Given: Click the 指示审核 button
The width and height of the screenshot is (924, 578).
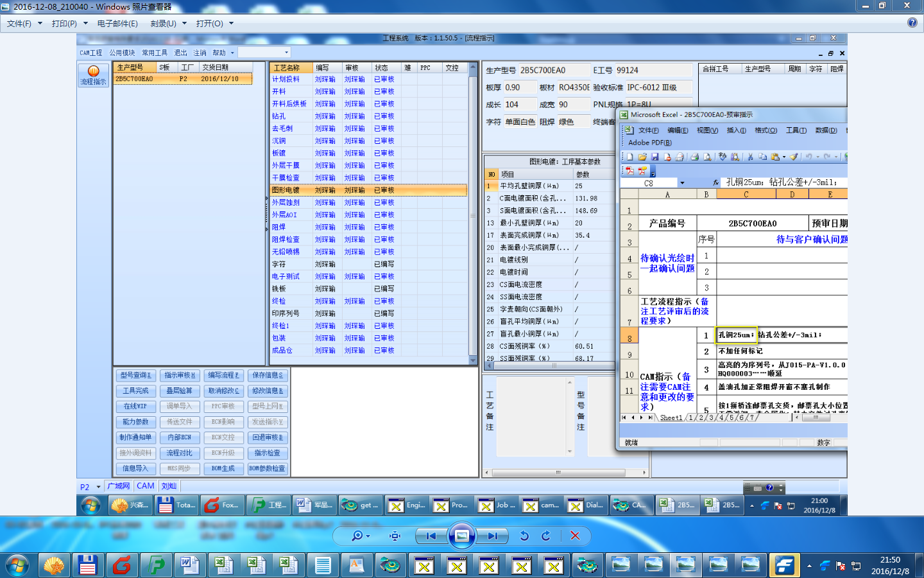Looking at the screenshot, I should coord(179,375).
